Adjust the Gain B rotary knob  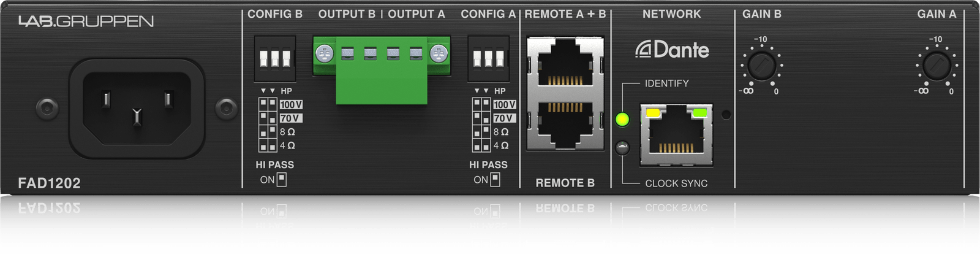click(x=761, y=65)
